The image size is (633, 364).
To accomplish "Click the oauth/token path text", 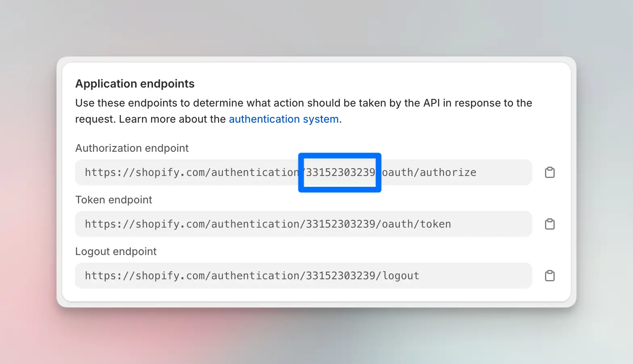I will (416, 224).
